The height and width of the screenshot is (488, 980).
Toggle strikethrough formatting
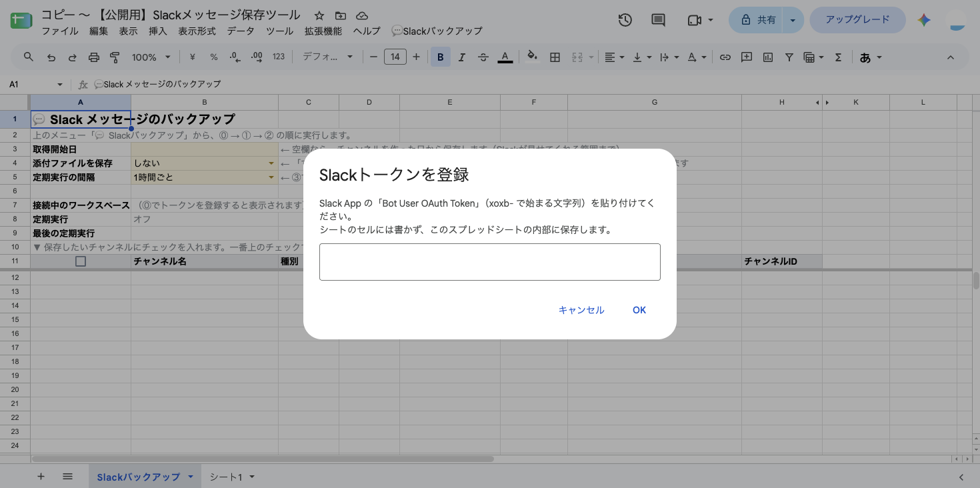(x=483, y=57)
